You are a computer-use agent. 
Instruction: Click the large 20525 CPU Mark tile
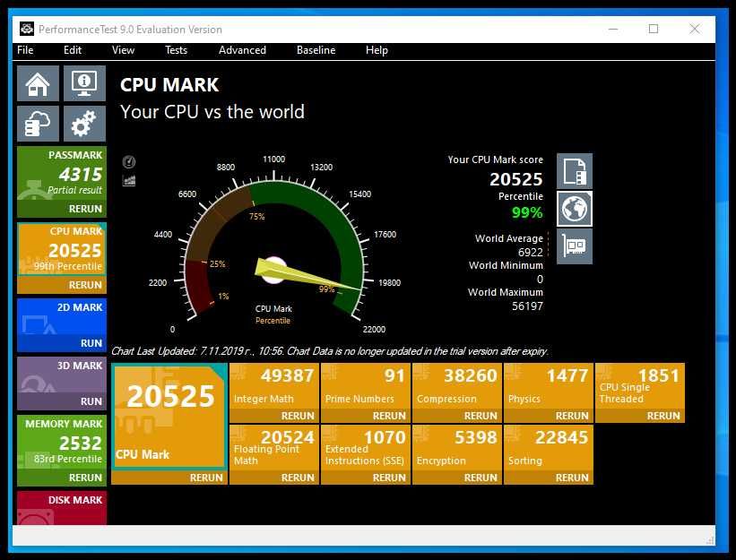click(169, 417)
